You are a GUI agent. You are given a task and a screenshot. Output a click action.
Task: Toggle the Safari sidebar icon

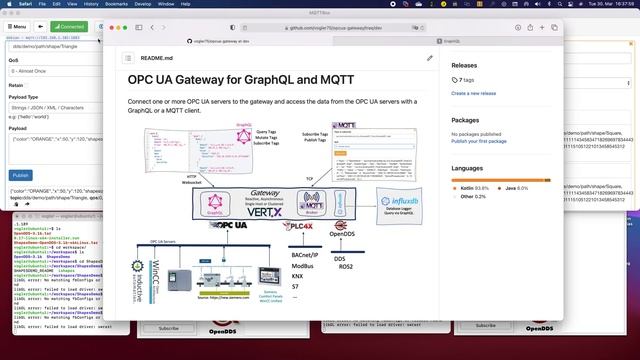[139, 27]
